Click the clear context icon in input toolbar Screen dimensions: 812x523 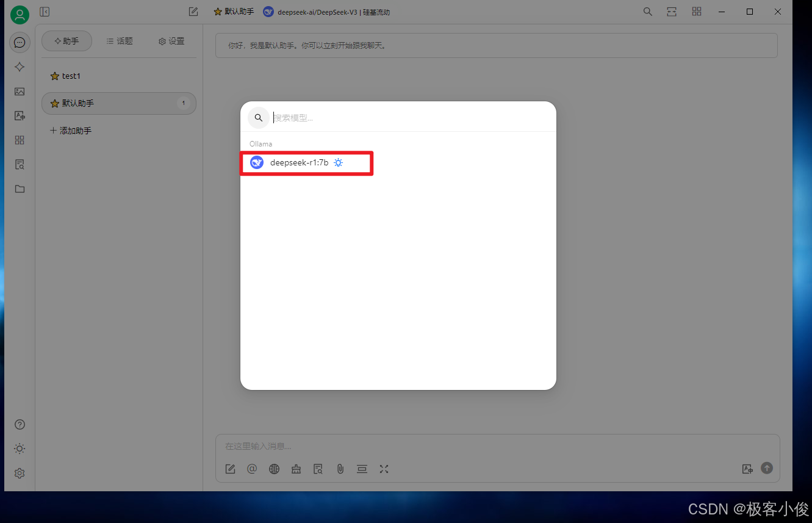point(362,469)
